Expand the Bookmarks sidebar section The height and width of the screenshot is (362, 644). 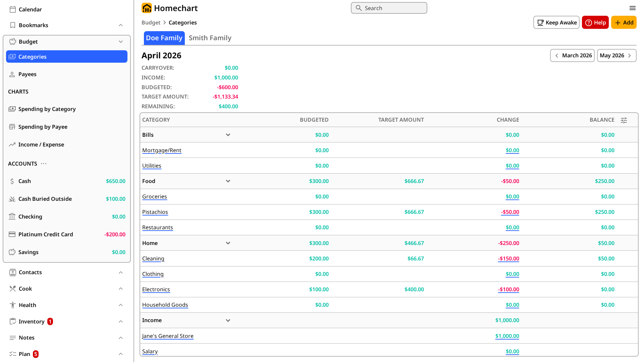(121, 25)
